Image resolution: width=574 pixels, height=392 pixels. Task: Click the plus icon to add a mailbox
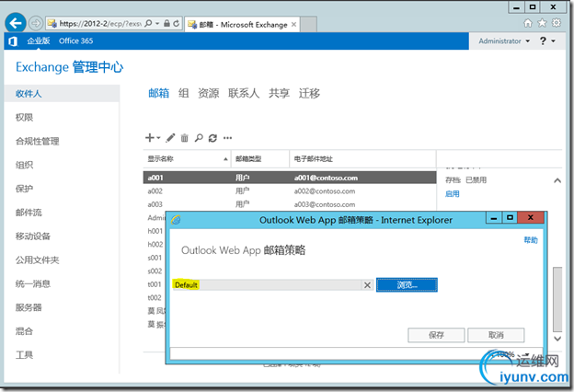pyautogui.click(x=149, y=138)
